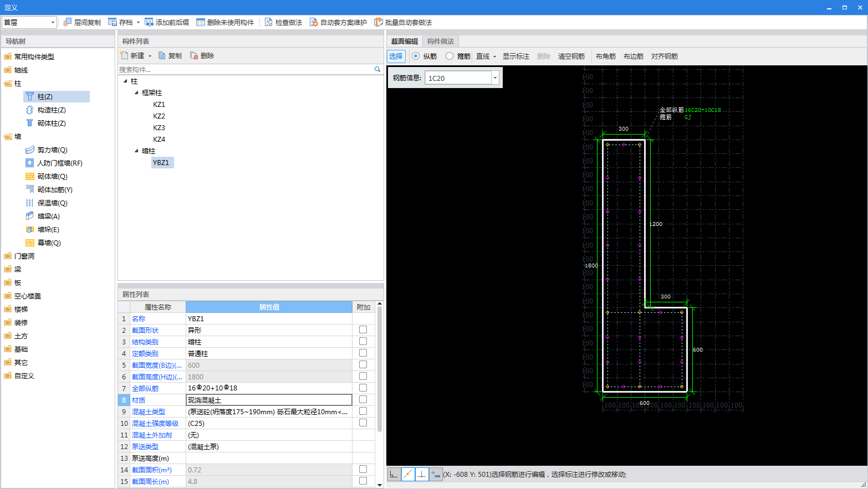Viewport: 868px width, 489px height.
Task: Open the 梁 navigation category
Action: pyautogui.click(x=18, y=269)
